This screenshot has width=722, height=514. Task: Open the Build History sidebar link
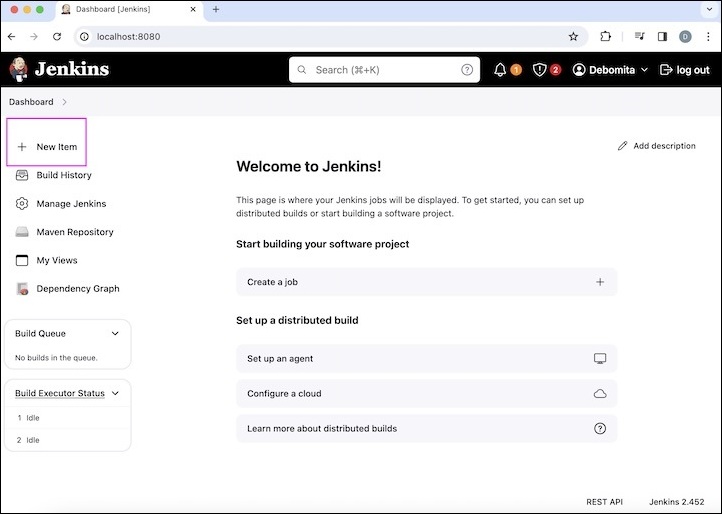pos(64,175)
